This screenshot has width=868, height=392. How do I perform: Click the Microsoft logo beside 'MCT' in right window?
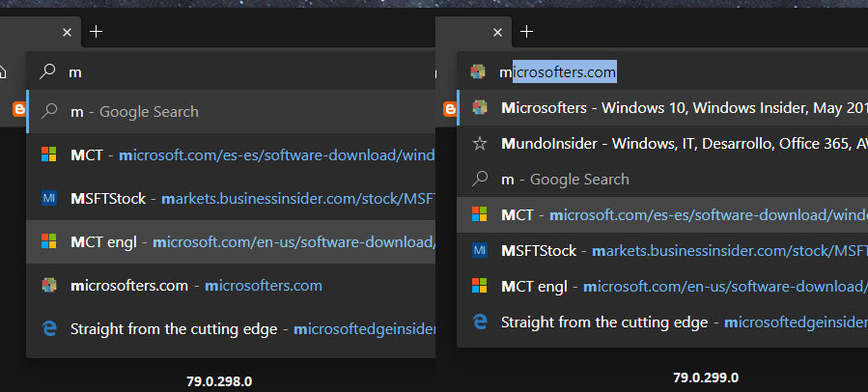point(480,214)
